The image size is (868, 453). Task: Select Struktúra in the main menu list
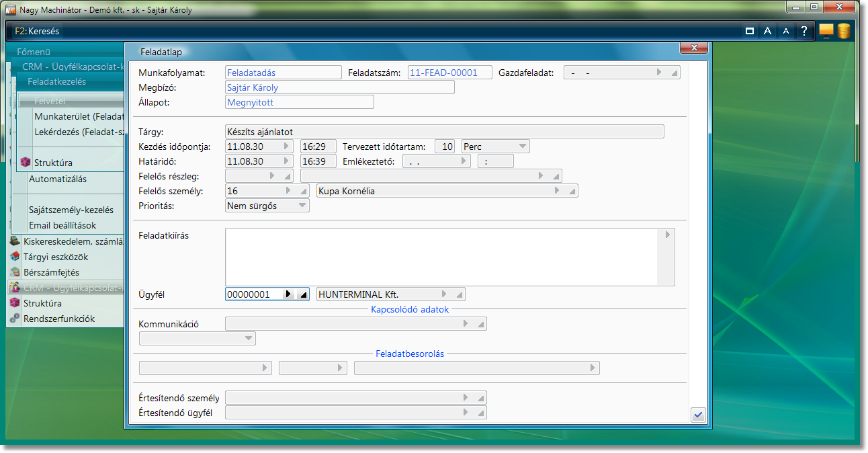pos(42,303)
